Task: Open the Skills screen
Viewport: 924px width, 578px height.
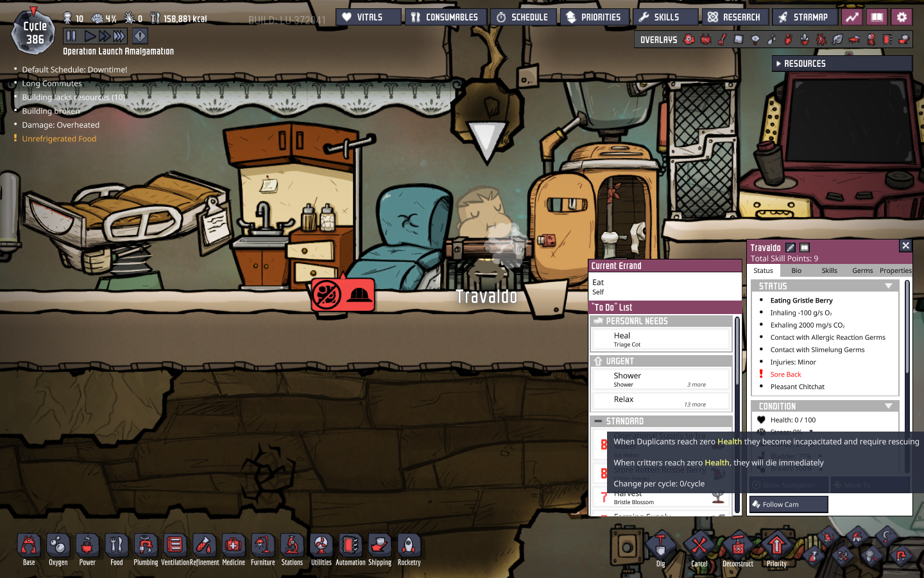Action: click(x=665, y=17)
